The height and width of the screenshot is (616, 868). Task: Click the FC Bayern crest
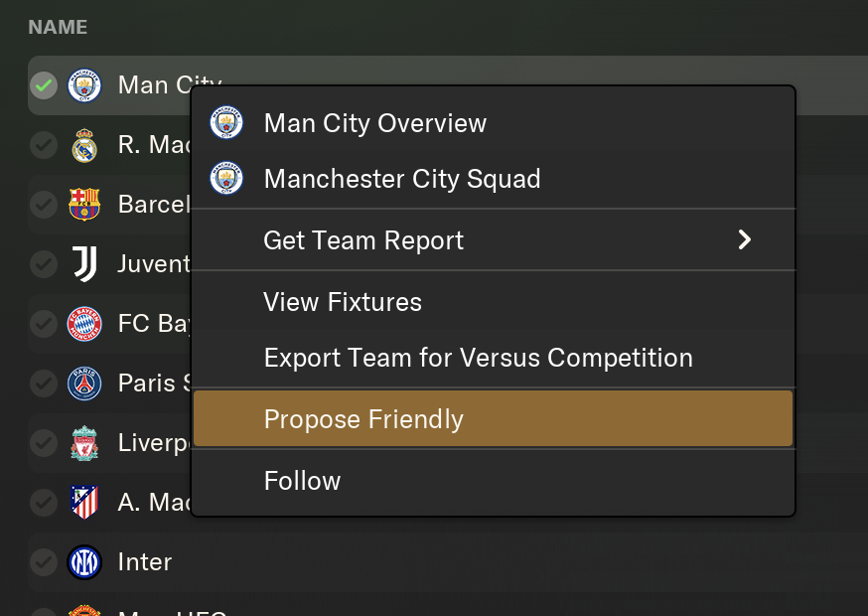click(x=84, y=324)
